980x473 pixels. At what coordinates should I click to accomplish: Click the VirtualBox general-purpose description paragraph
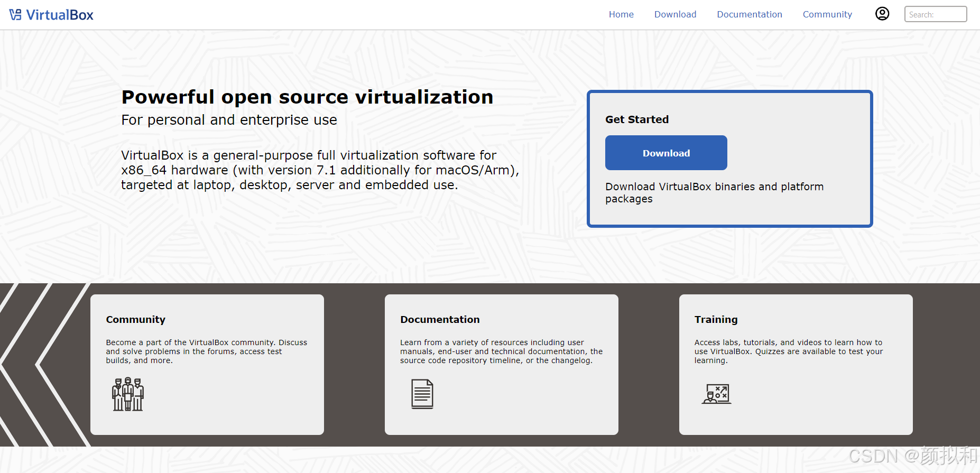point(320,170)
